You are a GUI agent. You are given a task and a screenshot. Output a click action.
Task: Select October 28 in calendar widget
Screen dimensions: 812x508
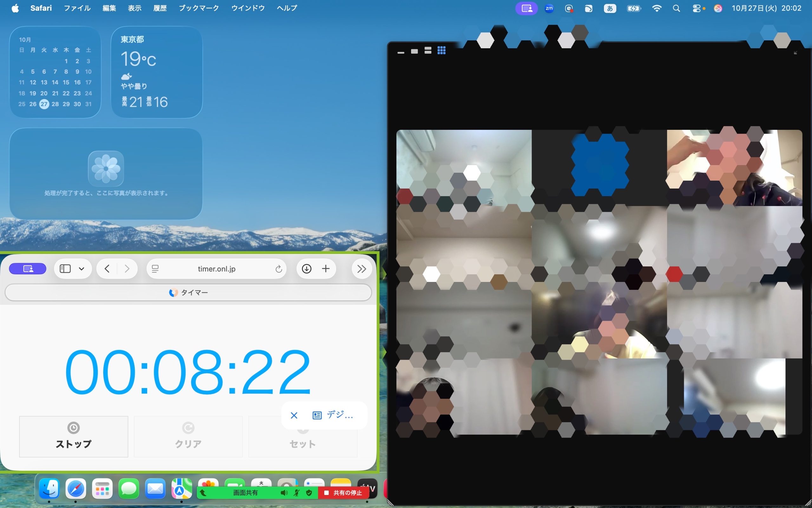point(55,104)
